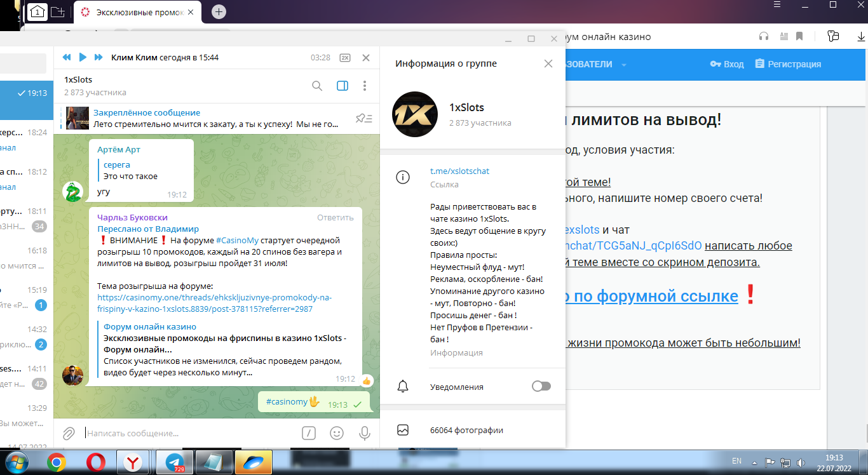Screen dimensions: 868x475
Task: Close the Информация о группе panel
Action: click(548, 64)
